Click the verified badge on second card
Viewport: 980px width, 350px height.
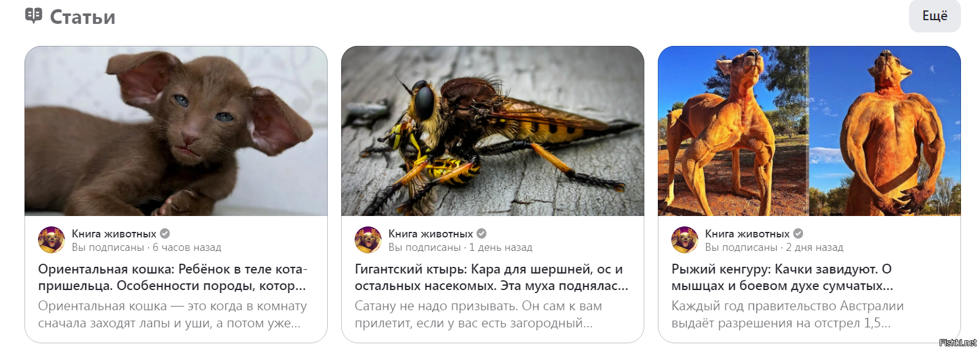[481, 234]
